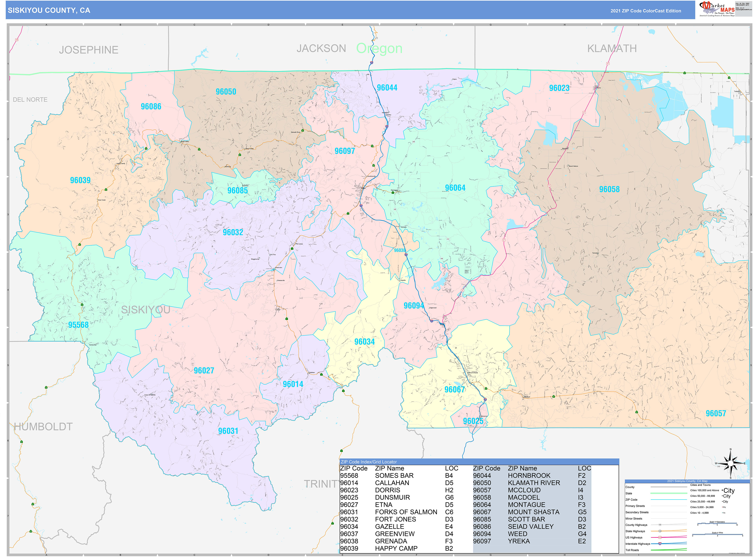Viewport: 756px width, 557px height.
Task: Click CALLAHAN in the index table
Action: (392, 483)
